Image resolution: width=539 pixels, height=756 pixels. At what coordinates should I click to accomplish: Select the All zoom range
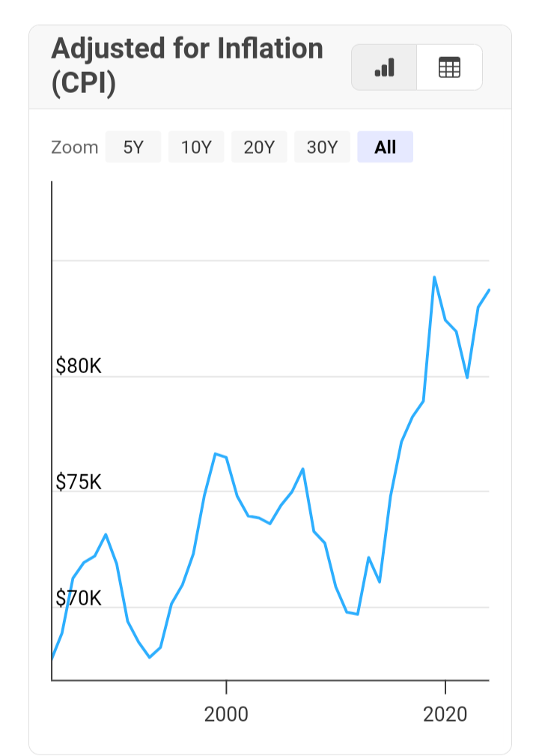(385, 147)
